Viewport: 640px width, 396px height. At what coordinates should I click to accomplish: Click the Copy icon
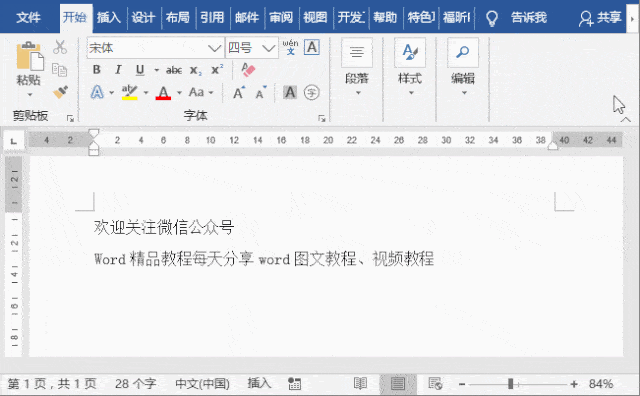tap(60, 70)
